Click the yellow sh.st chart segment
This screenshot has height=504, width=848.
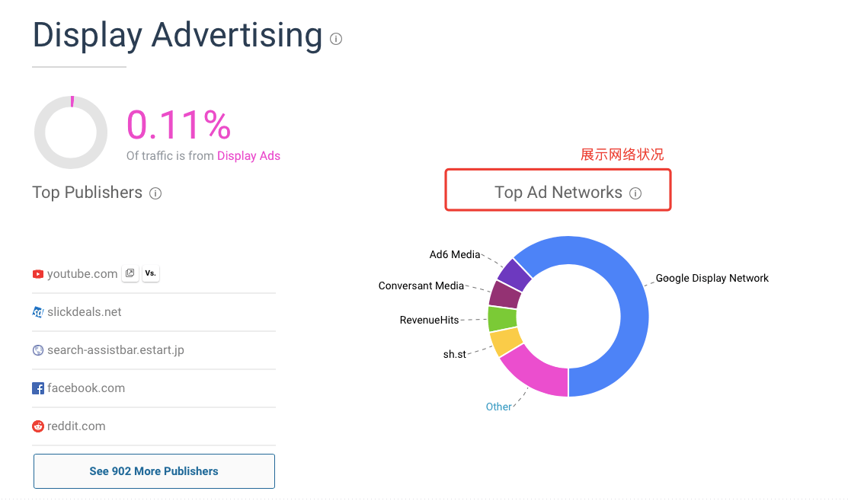point(506,341)
